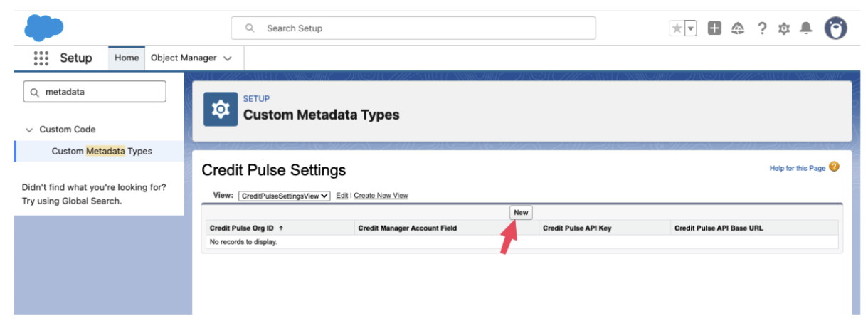Open the user profile avatar
This screenshot has height=321, width=868.
point(837,28)
